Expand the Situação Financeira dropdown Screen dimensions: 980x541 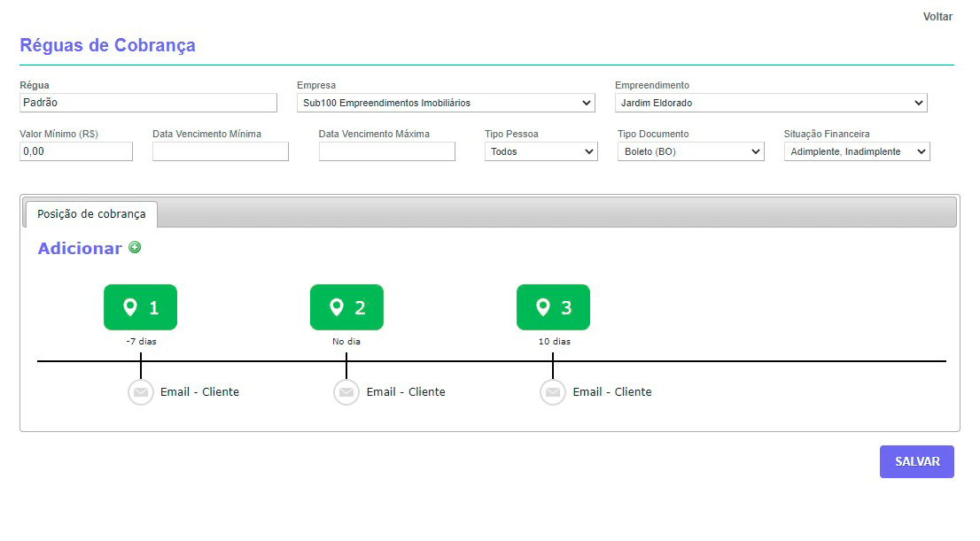pos(856,152)
